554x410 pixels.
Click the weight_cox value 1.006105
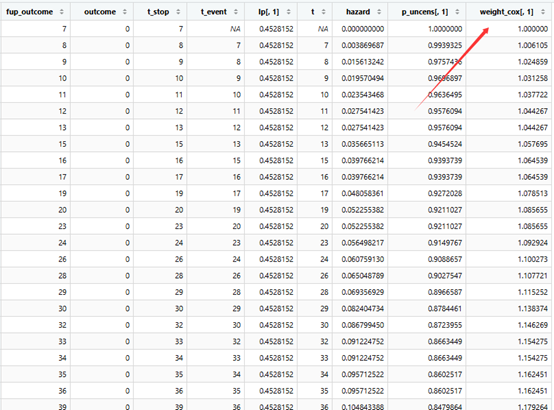point(533,45)
